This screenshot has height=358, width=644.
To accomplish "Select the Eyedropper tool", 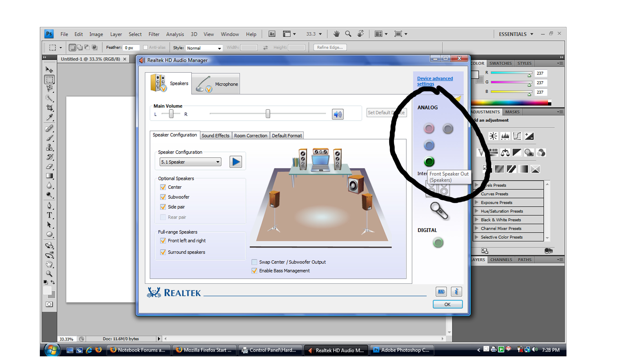I will pyautogui.click(x=49, y=117).
